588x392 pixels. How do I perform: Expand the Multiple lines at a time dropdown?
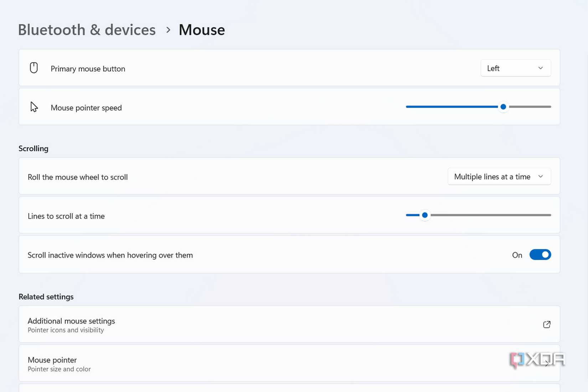click(499, 176)
